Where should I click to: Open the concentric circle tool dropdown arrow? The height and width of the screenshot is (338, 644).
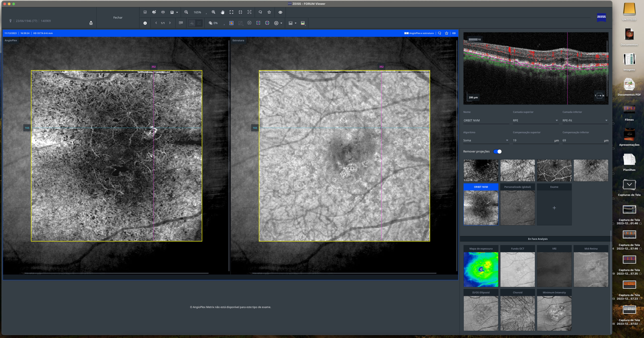coord(281,23)
